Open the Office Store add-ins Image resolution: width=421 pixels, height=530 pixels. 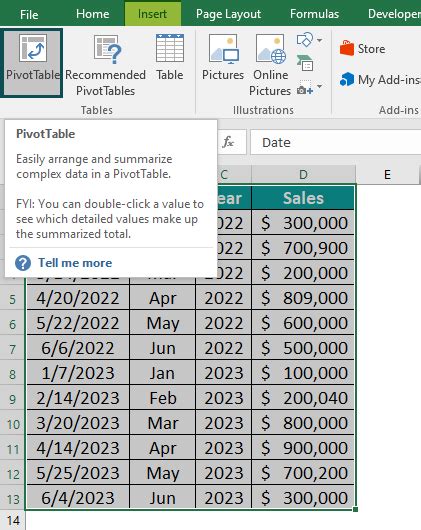(x=363, y=49)
